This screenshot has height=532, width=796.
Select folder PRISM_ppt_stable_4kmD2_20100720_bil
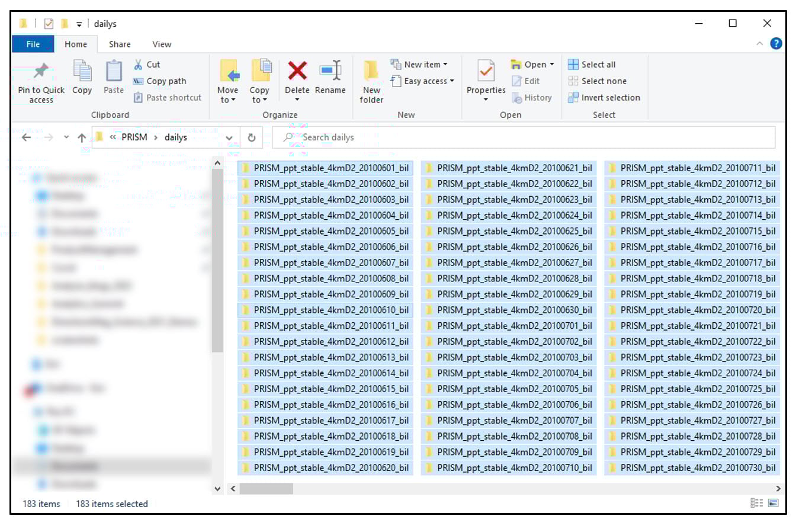(x=692, y=310)
